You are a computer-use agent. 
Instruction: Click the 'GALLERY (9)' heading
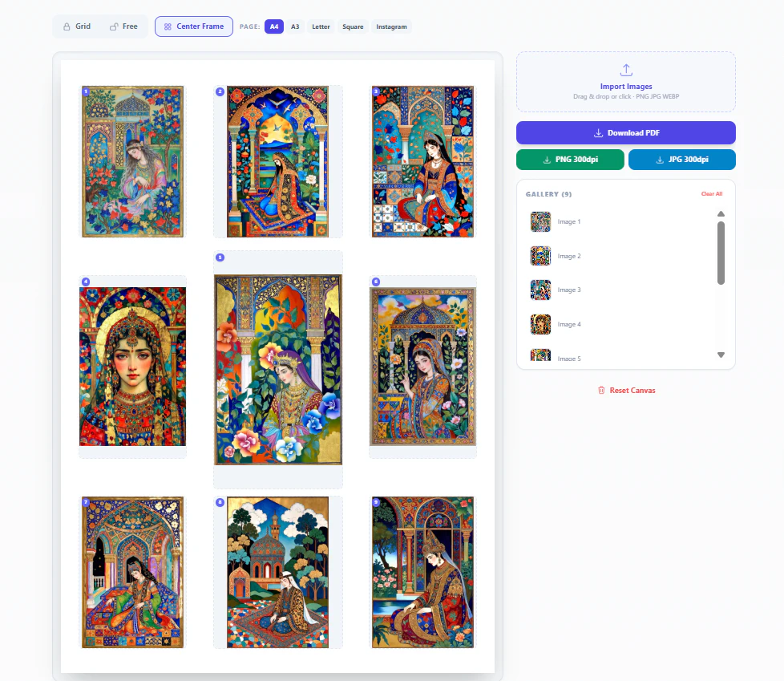point(548,194)
